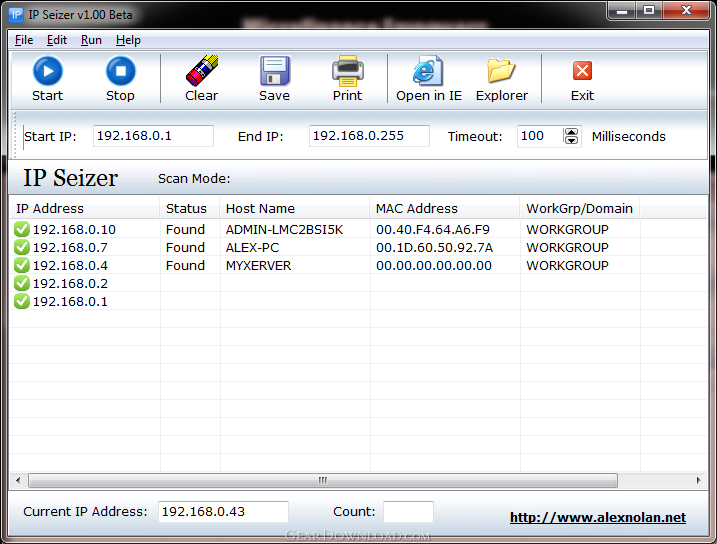Viewport: 717px width, 544px height.
Task: Click the Print printer icon
Action: pos(348,71)
